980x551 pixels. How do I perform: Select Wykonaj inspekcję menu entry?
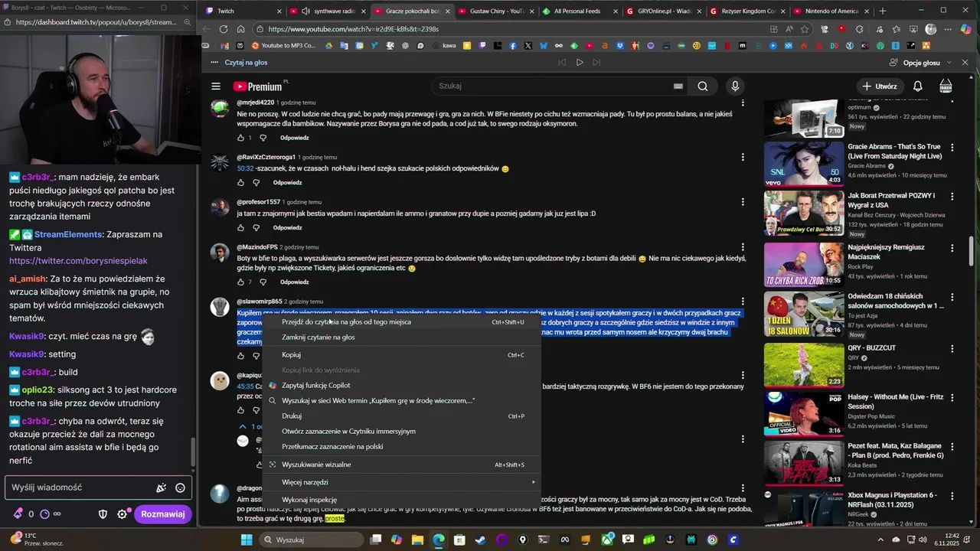(402, 500)
